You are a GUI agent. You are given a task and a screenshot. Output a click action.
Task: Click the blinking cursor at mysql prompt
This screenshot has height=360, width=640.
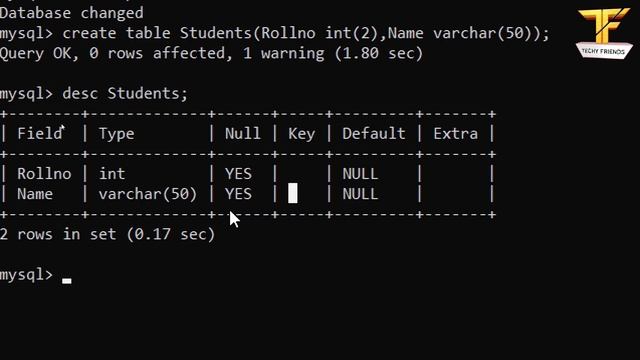(x=67, y=281)
